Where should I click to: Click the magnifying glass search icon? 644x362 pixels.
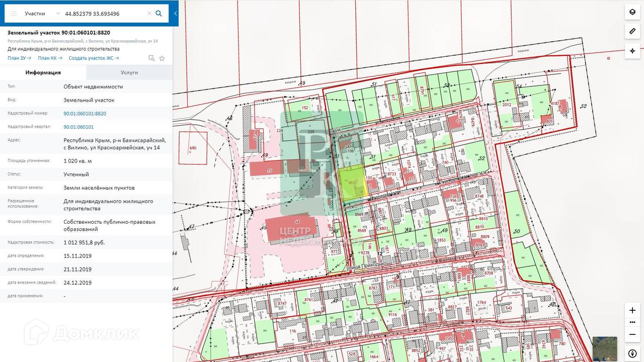click(159, 14)
